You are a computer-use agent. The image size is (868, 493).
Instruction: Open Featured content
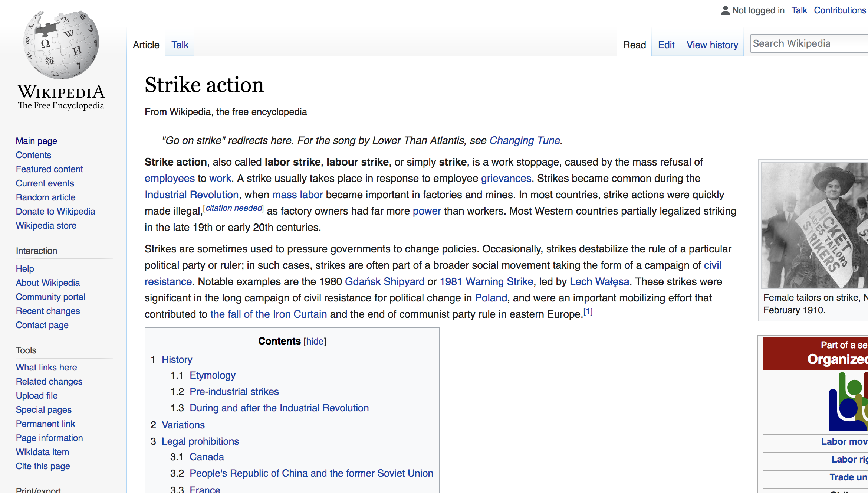pyautogui.click(x=49, y=169)
